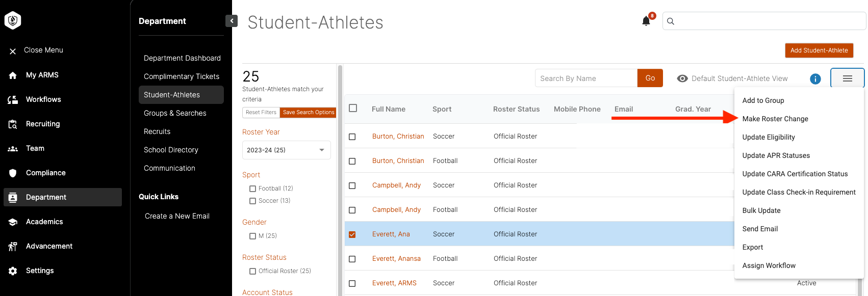Focus the top global search box
This screenshot has height=296, width=868.
(764, 21)
